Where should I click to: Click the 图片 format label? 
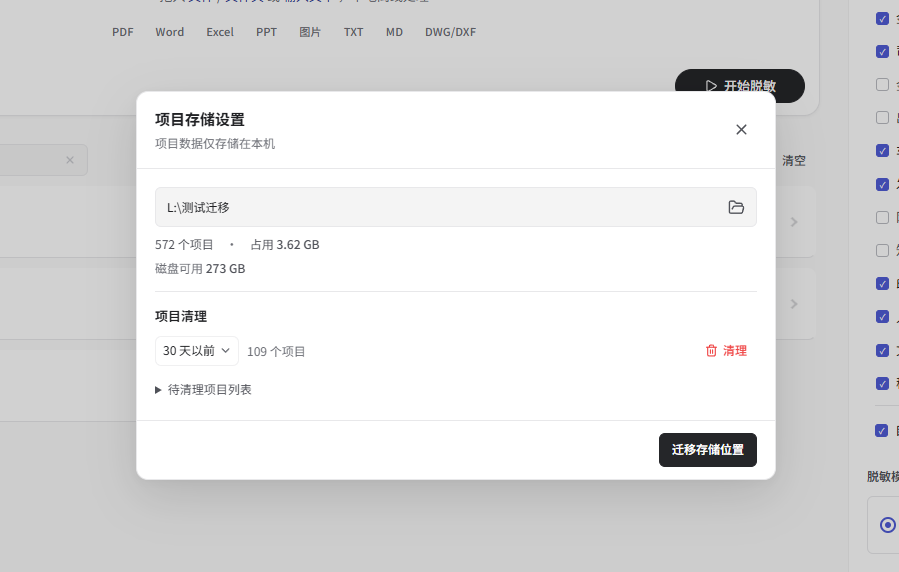[x=310, y=32]
